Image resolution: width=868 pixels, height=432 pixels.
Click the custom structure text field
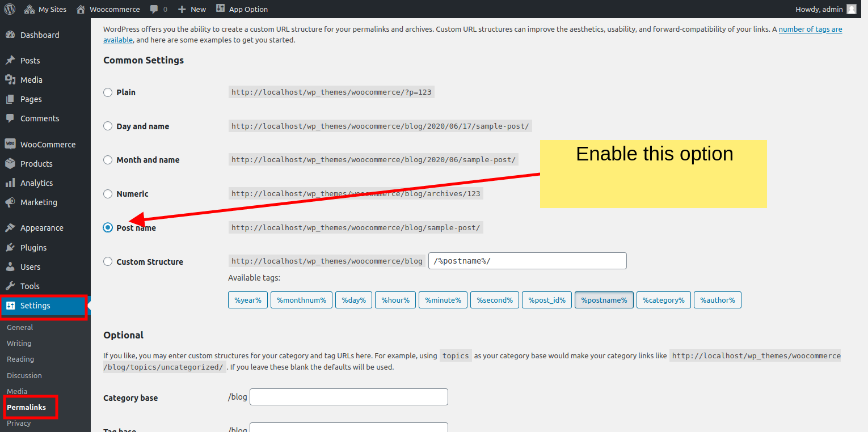pyautogui.click(x=528, y=261)
